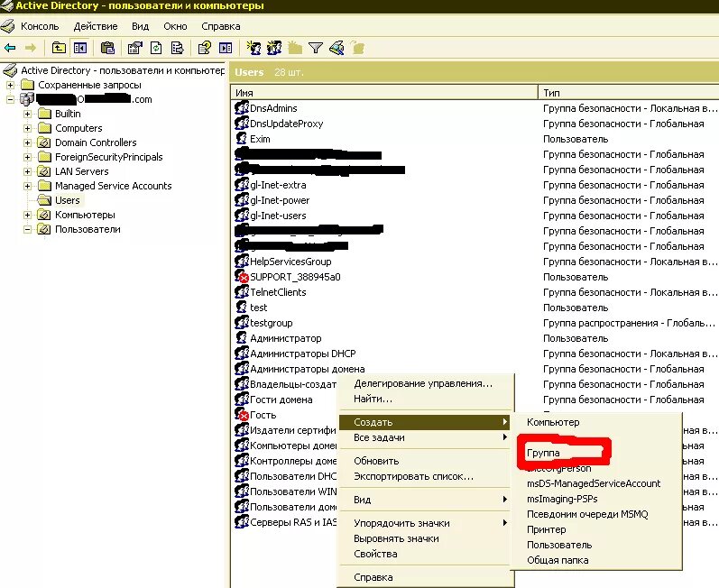Sort by the Имя column header
Viewport: 719px width, 588px height.
(383, 93)
